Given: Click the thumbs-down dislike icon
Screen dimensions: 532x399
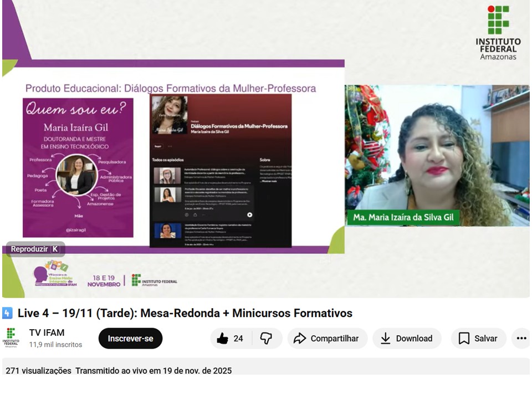Looking at the screenshot, I should point(266,339).
